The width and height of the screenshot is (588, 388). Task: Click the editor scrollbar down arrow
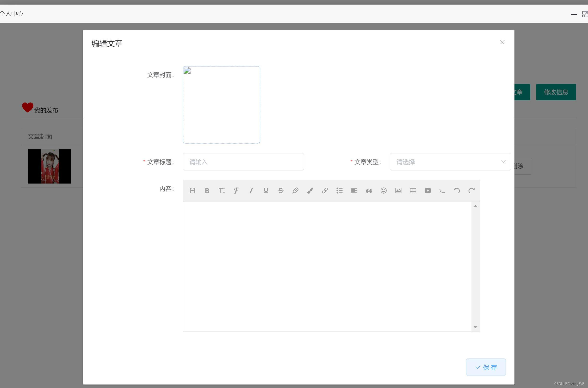(x=475, y=327)
